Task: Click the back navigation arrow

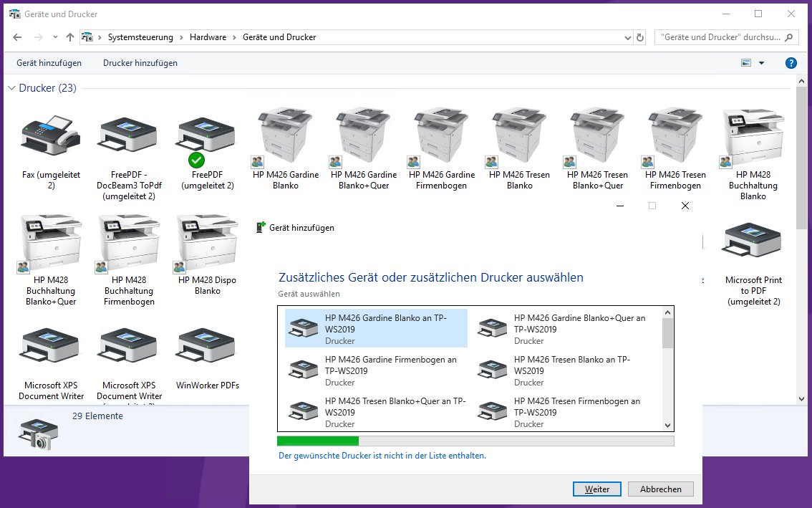Action: click(16, 37)
